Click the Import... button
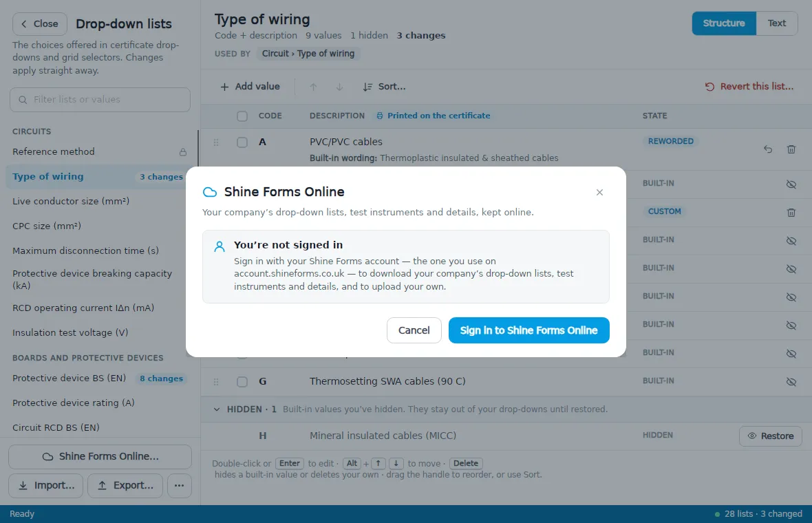Screen dimensions: 812x523 coord(45,486)
